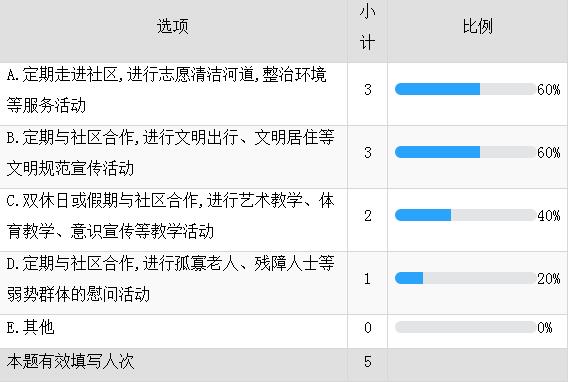Click the 20% progress bar for option D
The height and width of the screenshot is (382, 570).
[466, 278]
